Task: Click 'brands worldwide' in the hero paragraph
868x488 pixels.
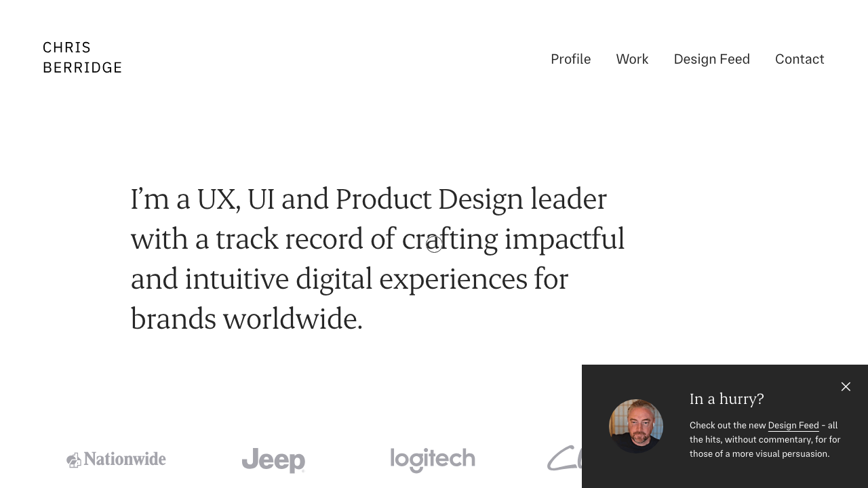Action: pos(247,319)
